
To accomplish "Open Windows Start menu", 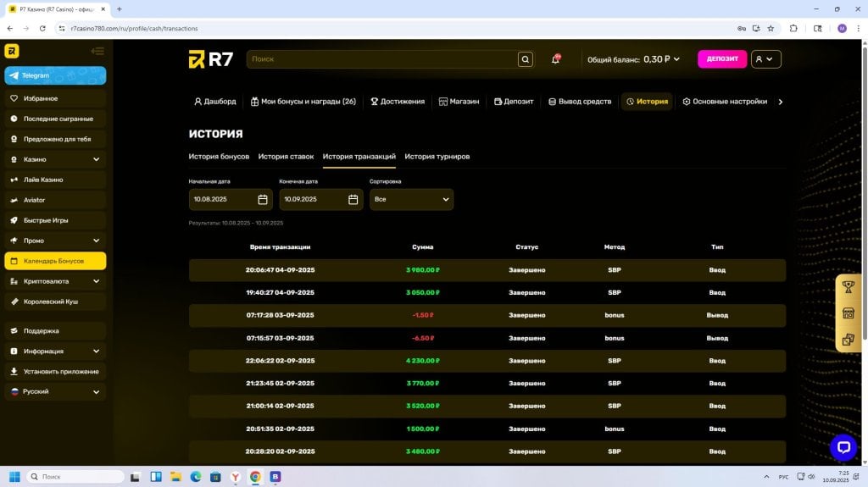I will pyautogui.click(x=15, y=477).
